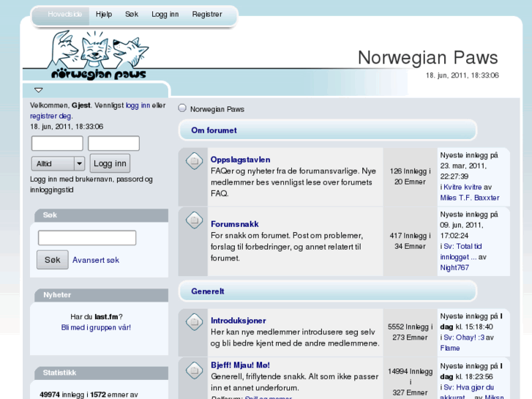Click the round icon beside Norwegian Paws breadcrumb
The height and width of the screenshot is (399, 532).
coord(182,108)
